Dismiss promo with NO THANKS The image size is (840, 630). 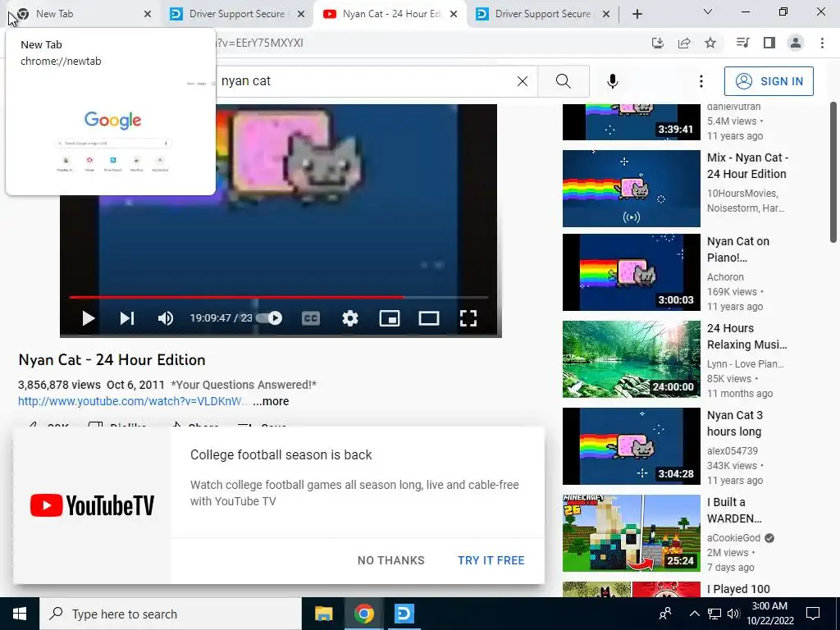coord(391,560)
